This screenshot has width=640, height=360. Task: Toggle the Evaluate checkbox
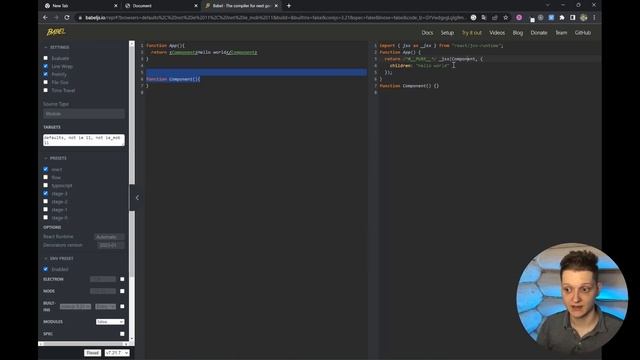coord(45,58)
